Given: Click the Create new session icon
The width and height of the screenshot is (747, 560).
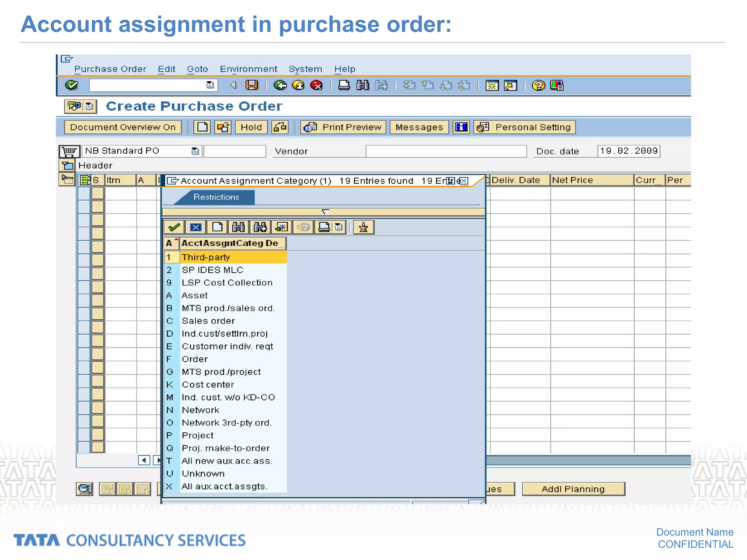Looking at the screenshot, I should click(x=492, y=85).
